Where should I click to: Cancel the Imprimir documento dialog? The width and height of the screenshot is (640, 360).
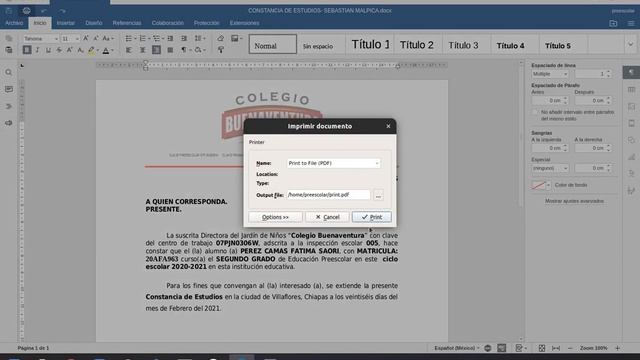click(x=327, y=217)
